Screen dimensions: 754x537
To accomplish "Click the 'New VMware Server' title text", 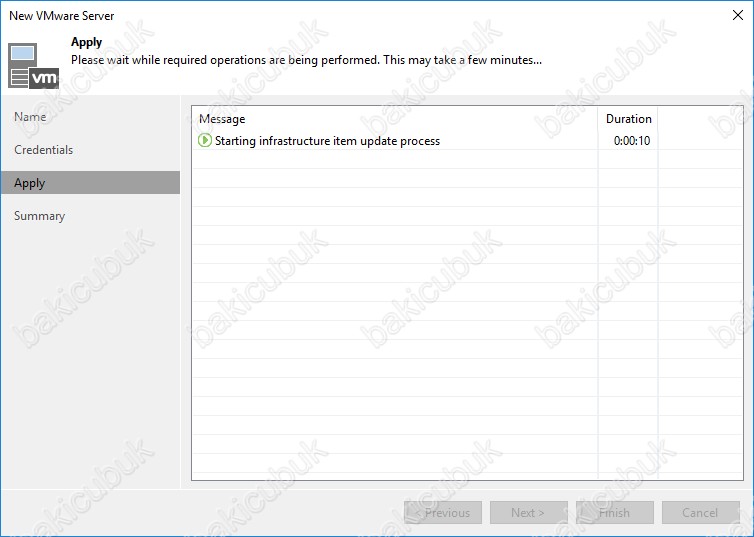I will point(62,15).
